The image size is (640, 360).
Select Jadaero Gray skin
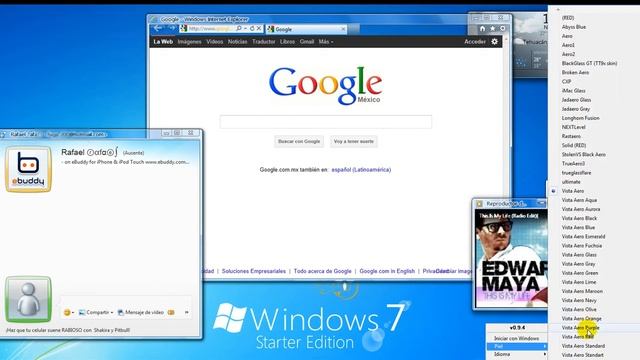click(x=576, y=109)
